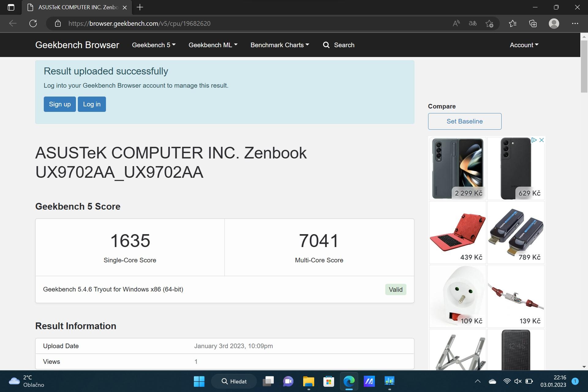Open Task View on taskbar
This screenshot has width=588, height=392.
click(268, 381)
